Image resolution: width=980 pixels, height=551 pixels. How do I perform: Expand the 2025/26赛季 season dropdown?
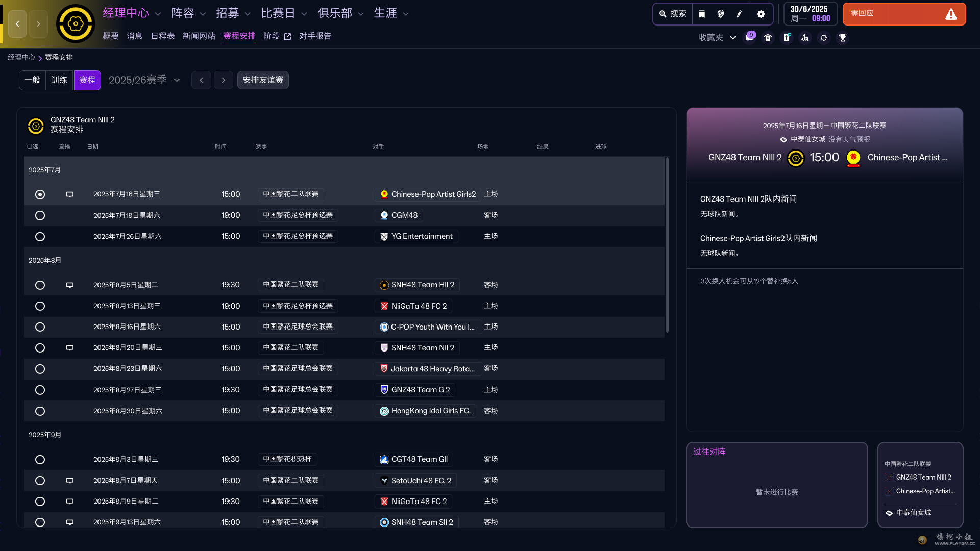click(x=144, y=80)
